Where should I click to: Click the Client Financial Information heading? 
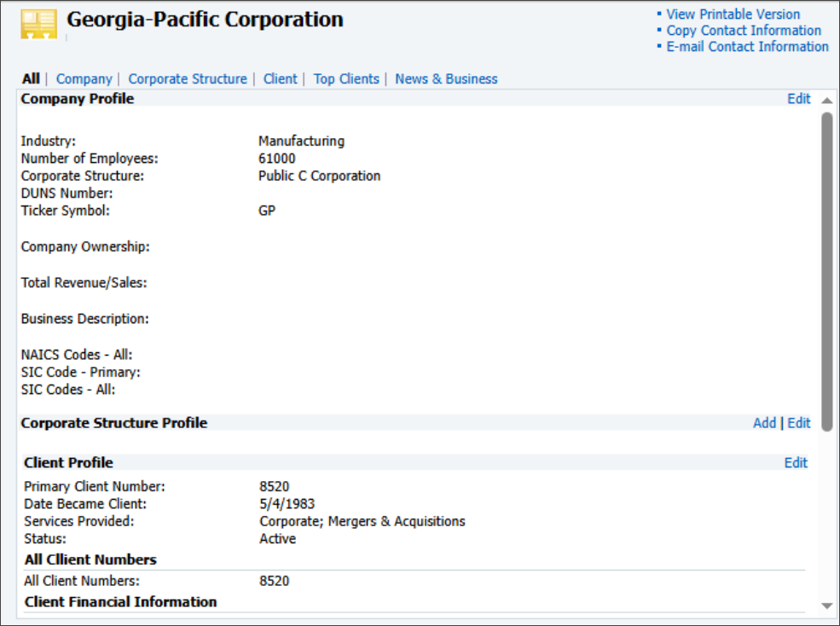click(120, 602)
